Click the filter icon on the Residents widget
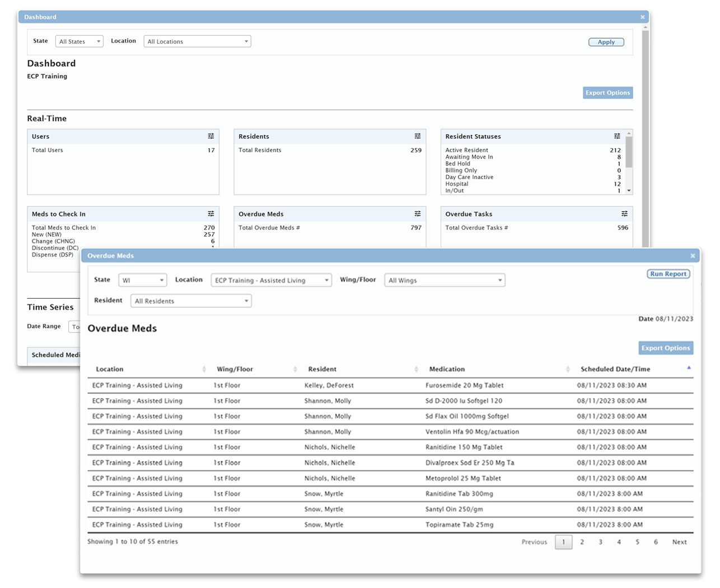The height and width of the screenshot is (588, 720). (417, 136)
